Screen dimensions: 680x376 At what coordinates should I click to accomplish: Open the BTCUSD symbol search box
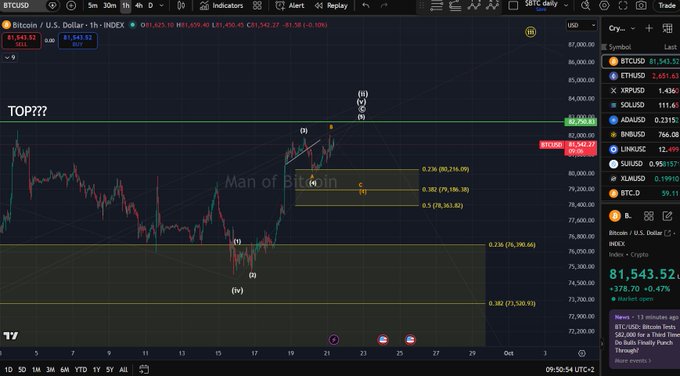point(23,6)
